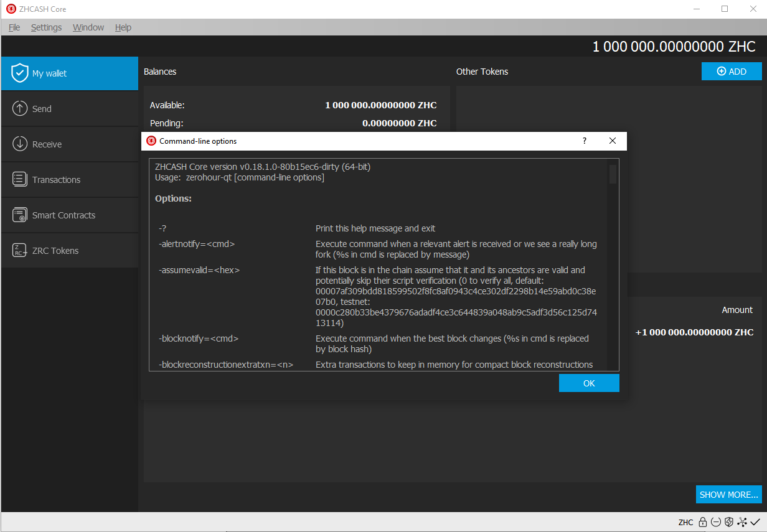Click the -assumevalid=<hex> option text
The width and height of the screenshot is (767, 532).
[199, 270]
